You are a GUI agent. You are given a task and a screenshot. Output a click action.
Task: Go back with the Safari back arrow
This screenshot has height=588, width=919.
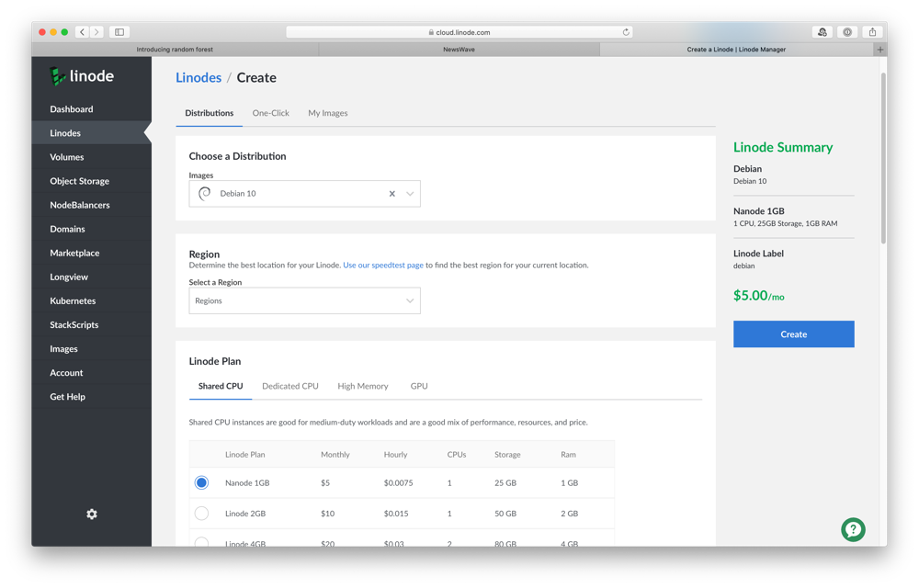(x=83, y=32)
